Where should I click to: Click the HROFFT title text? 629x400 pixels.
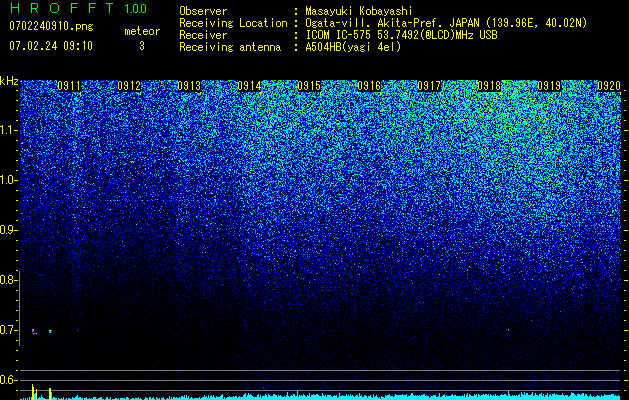(63, 8)
